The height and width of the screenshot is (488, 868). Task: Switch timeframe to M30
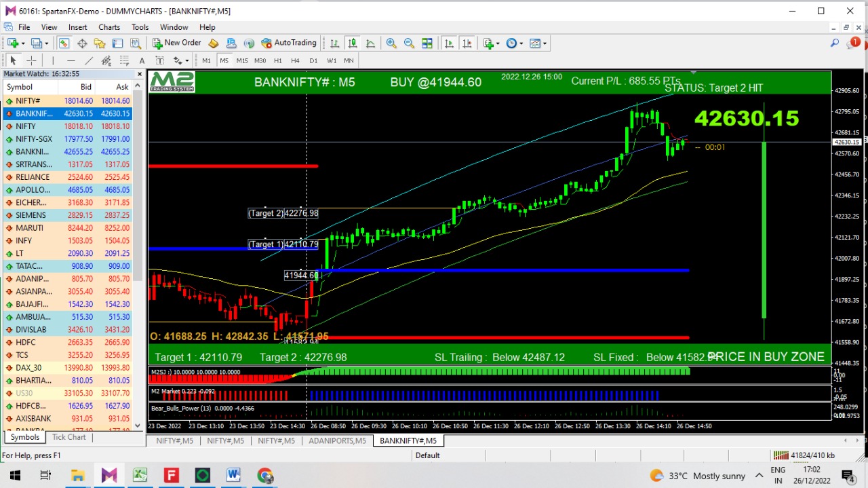[x=260, y=60]
